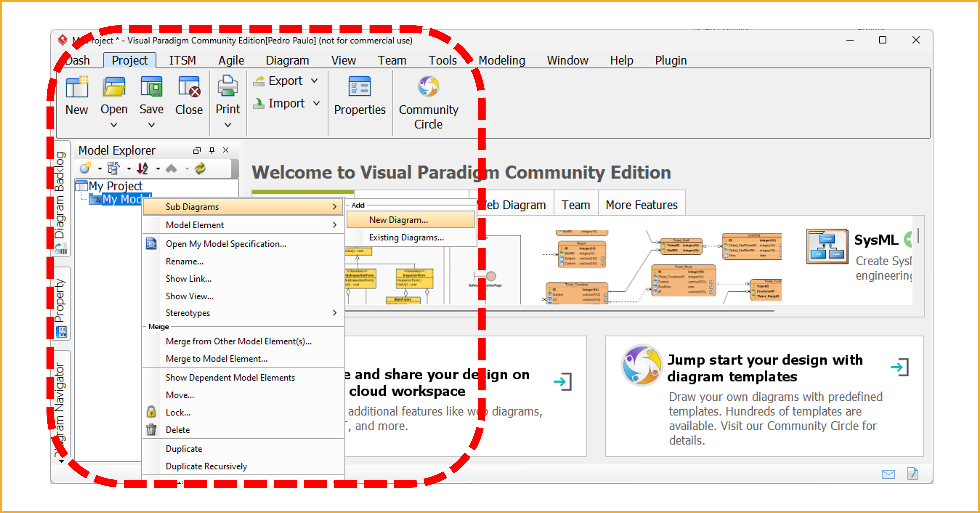
Task: Open the More Features tab
Action: tap(642, 205)
